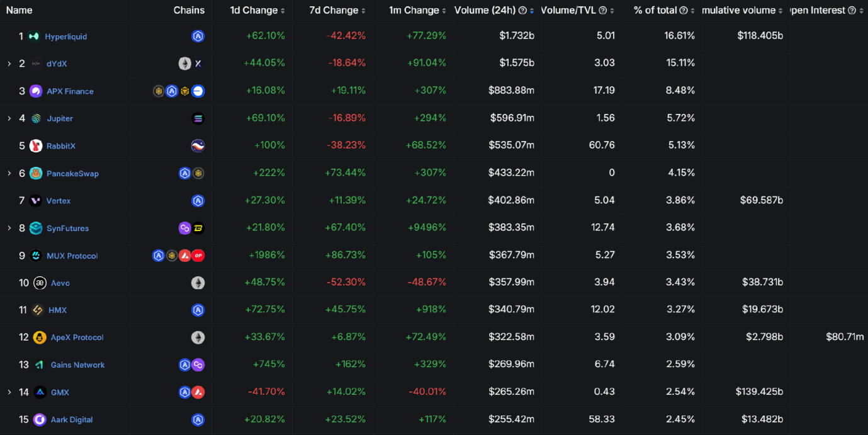
Task: Open the Aark Digital protocol link
Action: tap(72, 420)
